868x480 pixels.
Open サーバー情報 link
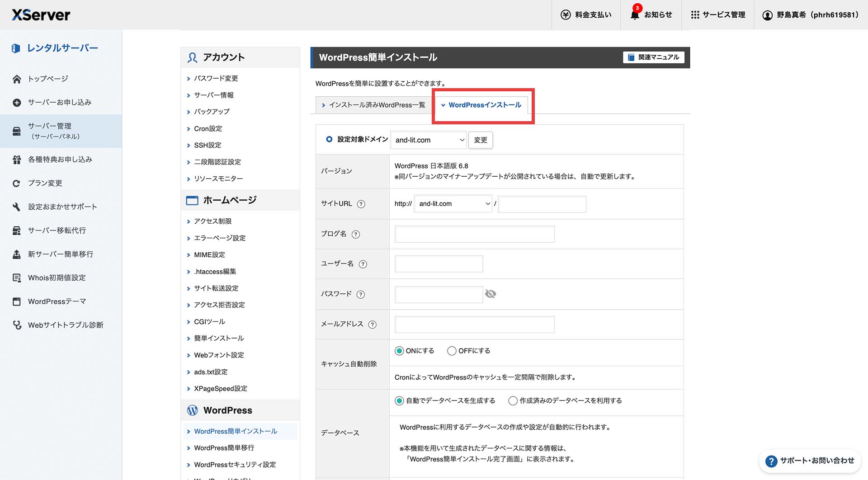(x=214, y=95)
